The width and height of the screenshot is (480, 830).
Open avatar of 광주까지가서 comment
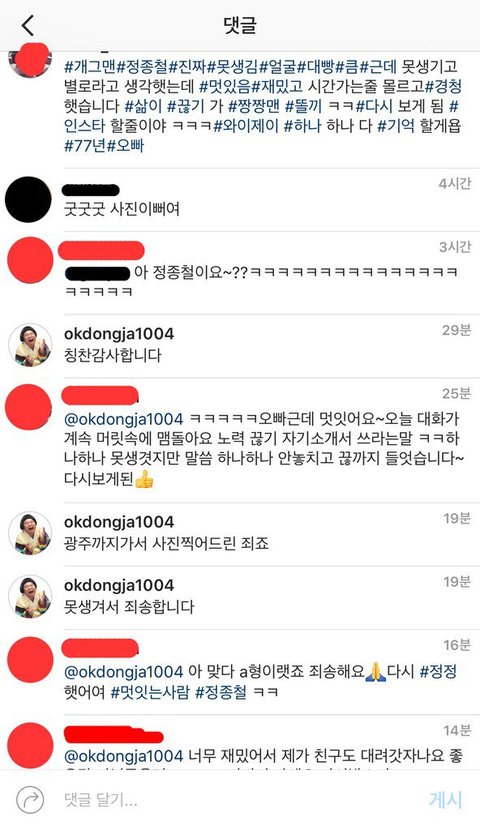[30, 533]
